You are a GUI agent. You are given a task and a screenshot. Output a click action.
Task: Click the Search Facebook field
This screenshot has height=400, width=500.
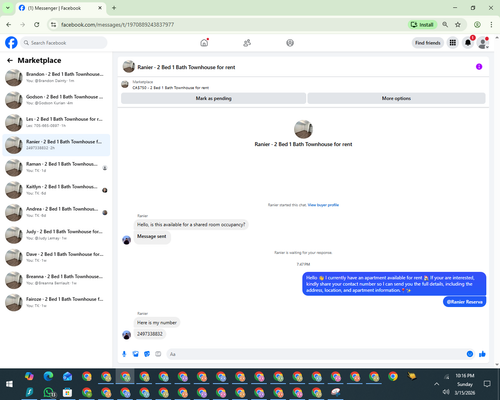point(64,43)
